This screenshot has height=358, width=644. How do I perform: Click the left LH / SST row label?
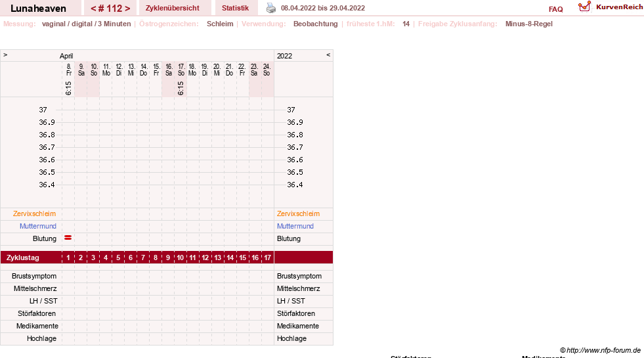(x=43, y=301)
